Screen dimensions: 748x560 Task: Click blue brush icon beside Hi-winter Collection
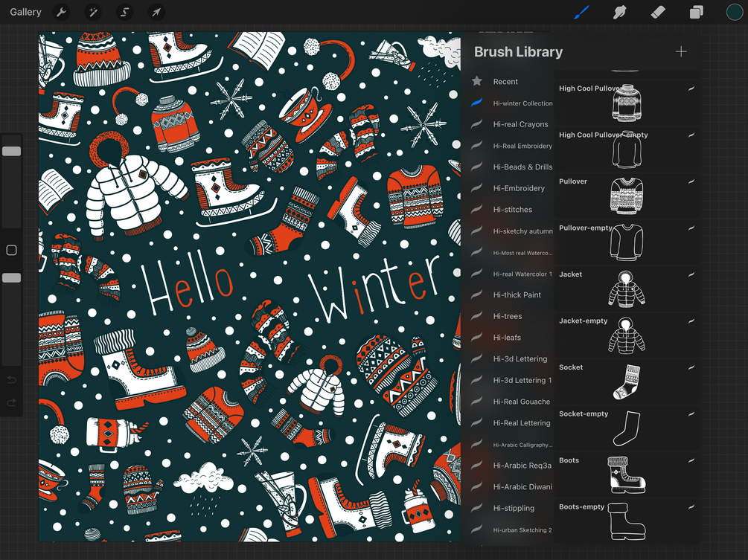tap(476, 103)
